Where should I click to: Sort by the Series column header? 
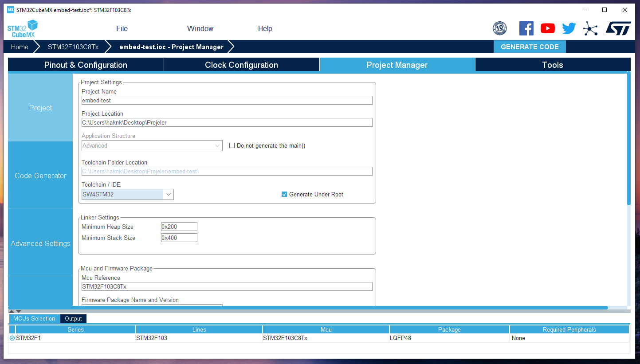pos(75,329)
